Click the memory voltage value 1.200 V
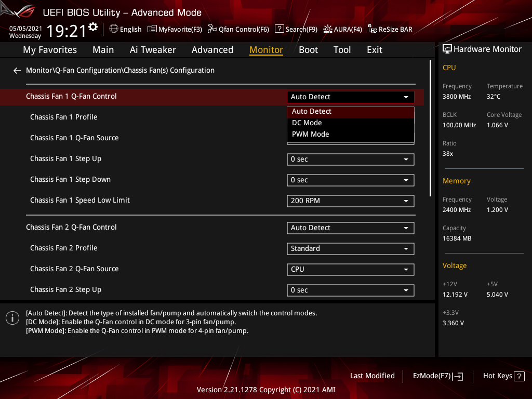Viewport: 532px width, 399px height. [x=497, y=210]
